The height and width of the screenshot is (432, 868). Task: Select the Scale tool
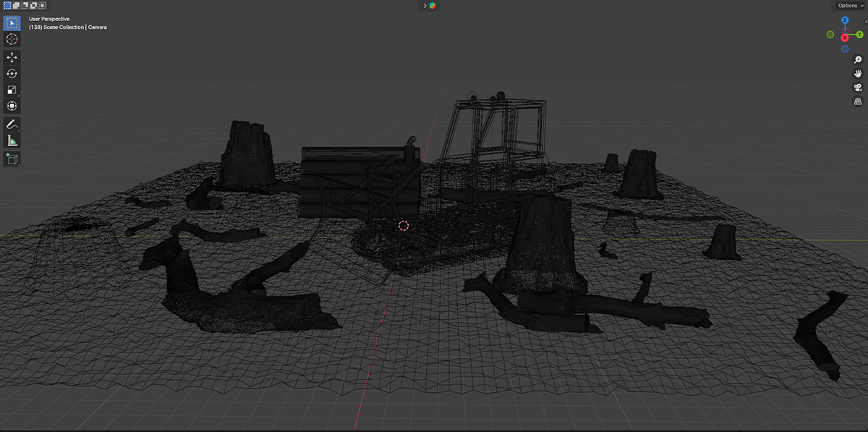click(x=12, y=90)
